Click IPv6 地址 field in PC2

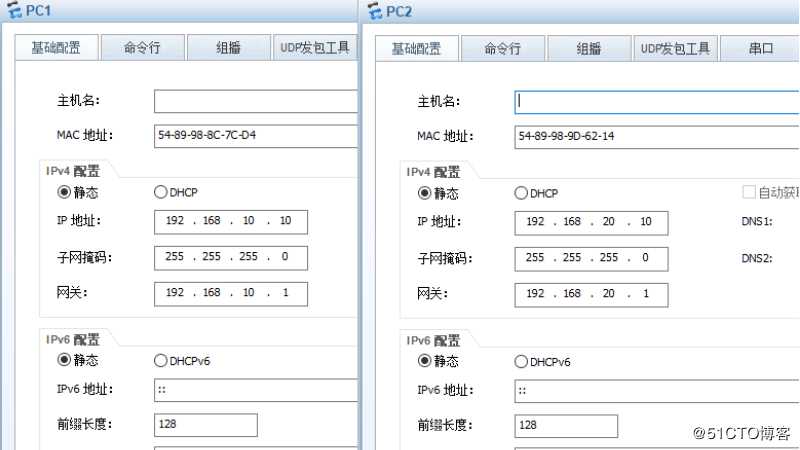pos(657,391)
